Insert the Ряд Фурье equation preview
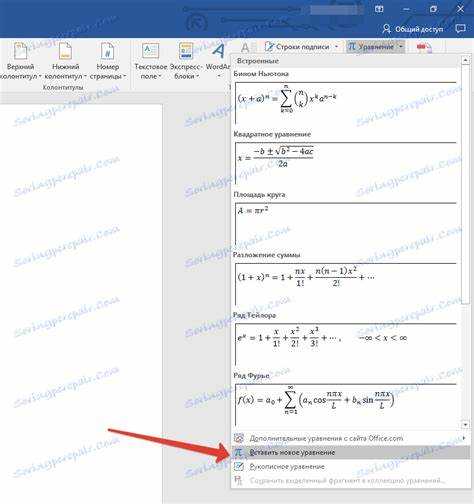The image size is (474, 504). [345, 404]
